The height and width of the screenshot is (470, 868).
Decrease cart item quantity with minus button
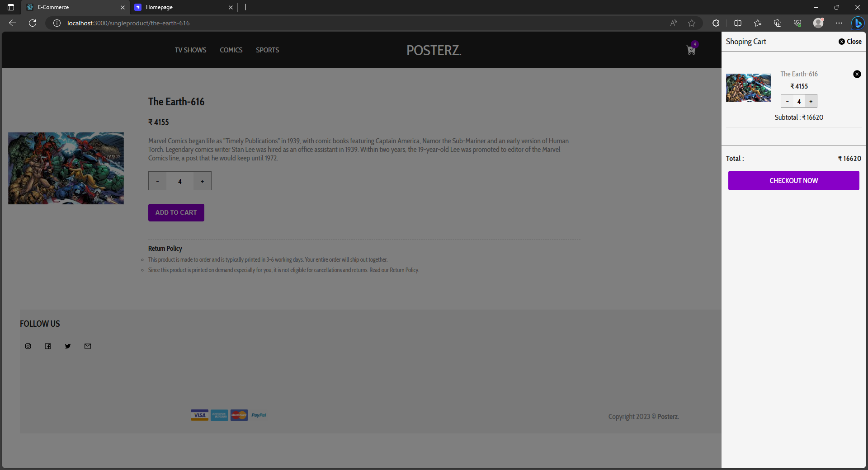coord(787,101)
